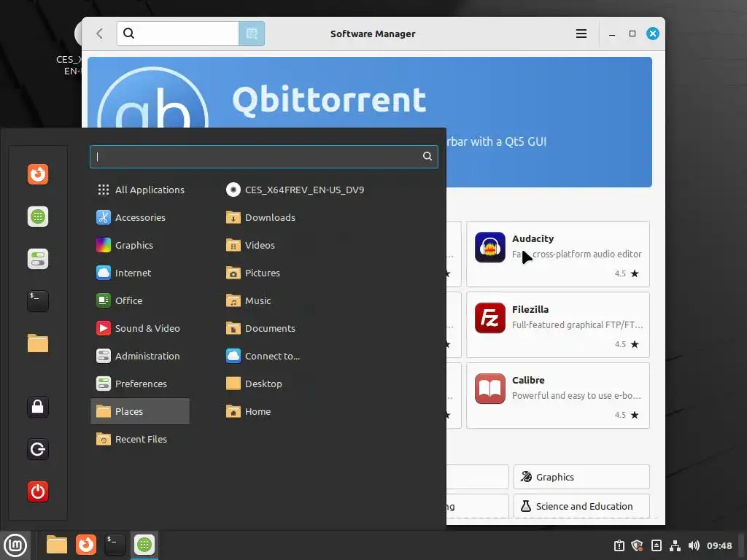Open Administration category
This screenshot has height=560, width=747.
140,356
